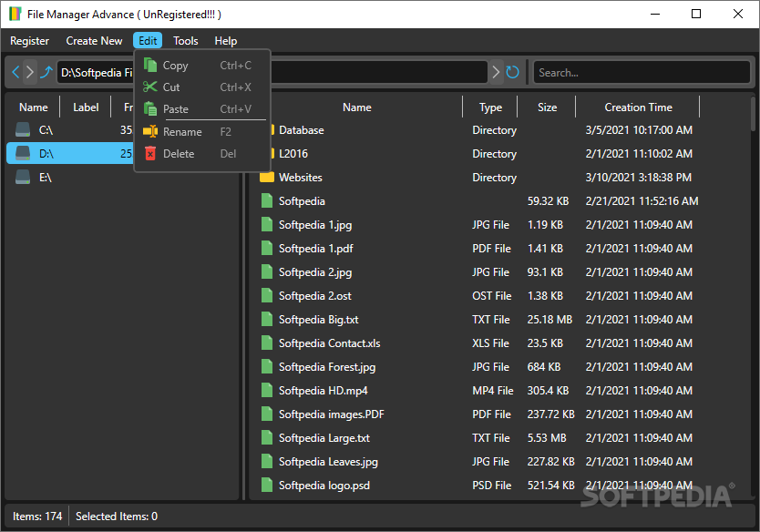Click the PSD File type cell
The width and height of the screenshot is (760, 532).
[x=491, y=485]
